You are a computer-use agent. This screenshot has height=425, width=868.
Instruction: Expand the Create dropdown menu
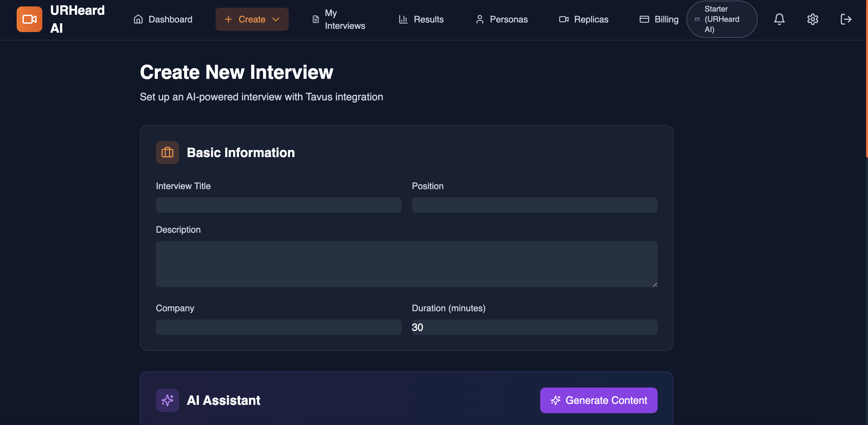coord(252,19)
